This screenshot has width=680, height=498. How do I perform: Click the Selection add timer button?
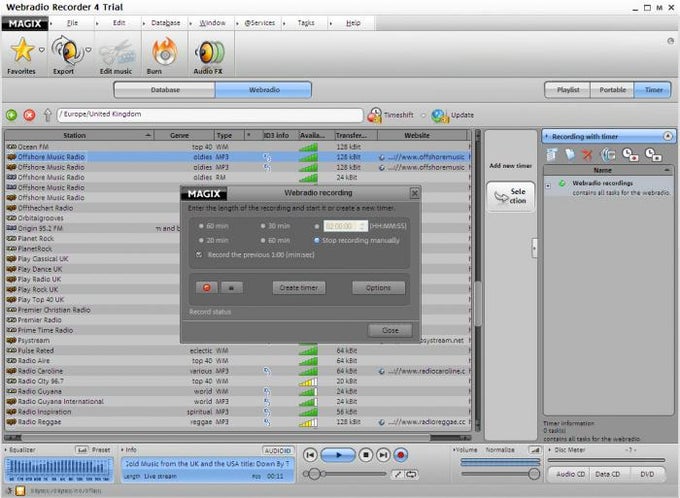(510, 196)
